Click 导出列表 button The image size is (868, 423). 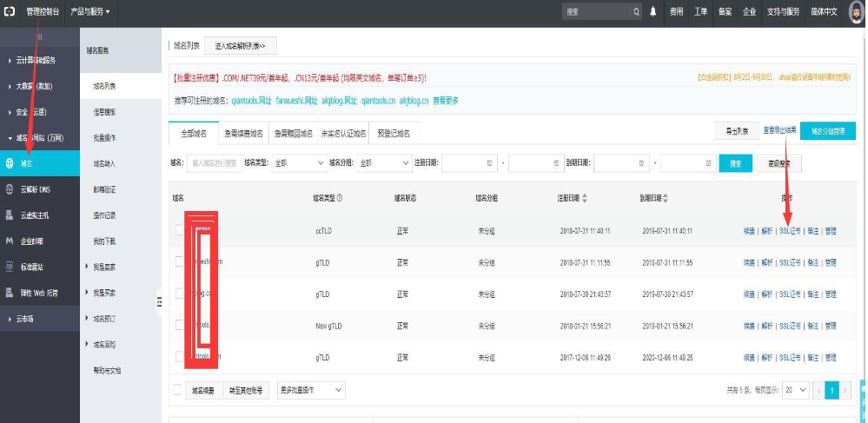coord(737,131)
